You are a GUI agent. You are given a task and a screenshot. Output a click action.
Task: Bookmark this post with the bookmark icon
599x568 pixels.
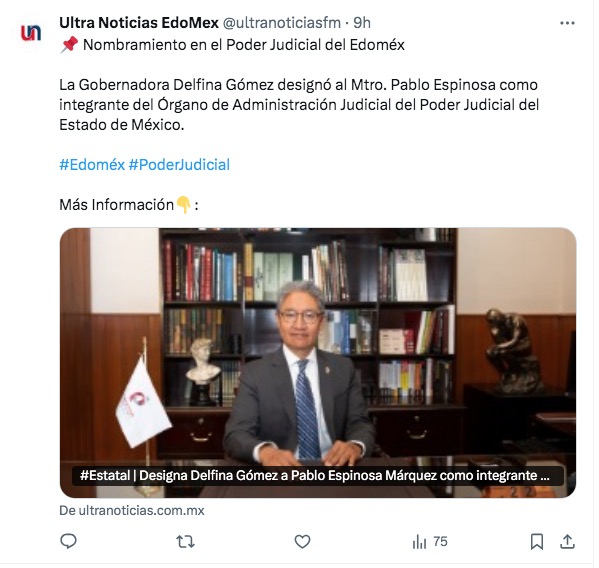537,542
